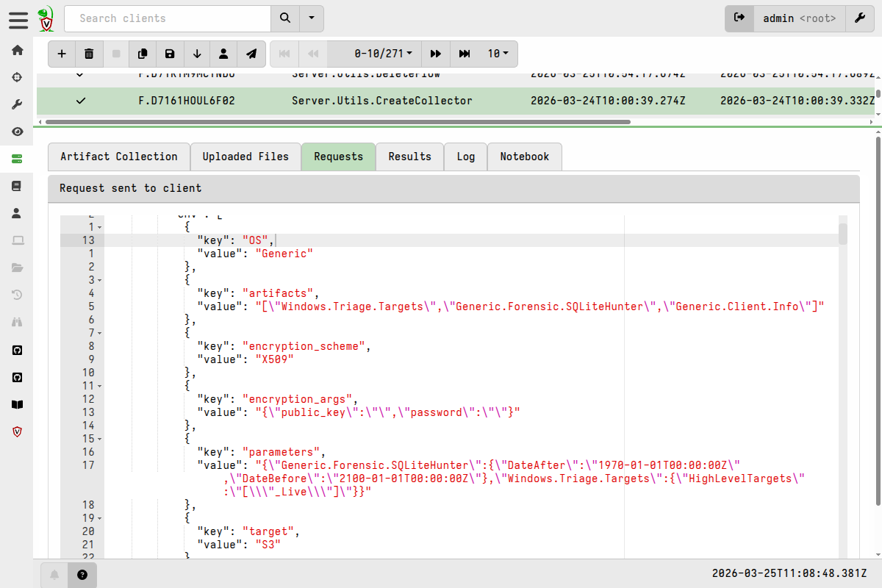Image resolution: width=882 pixels, height=588 pixels.
Task: Collapse code block at line 3
Action: 99,280
